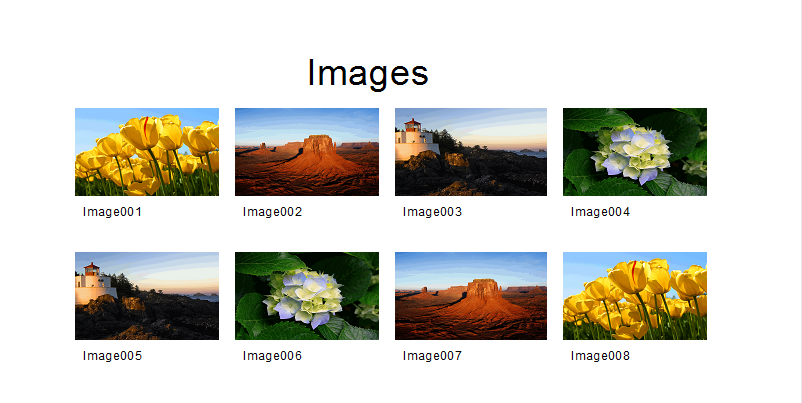Open the Image005 lighthouse thumbnail
The width and height of the screenshot is (802, 403).
point(147,296)
